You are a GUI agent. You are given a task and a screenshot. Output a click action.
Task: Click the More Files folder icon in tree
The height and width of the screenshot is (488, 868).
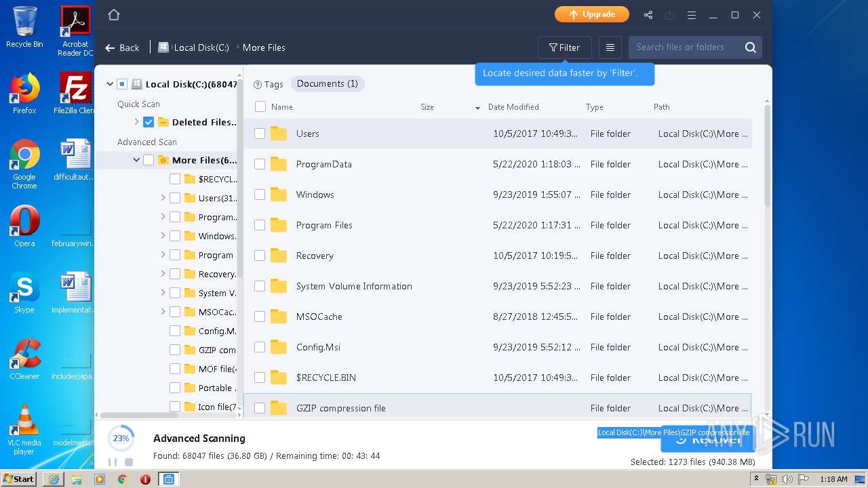click(163, 160)
